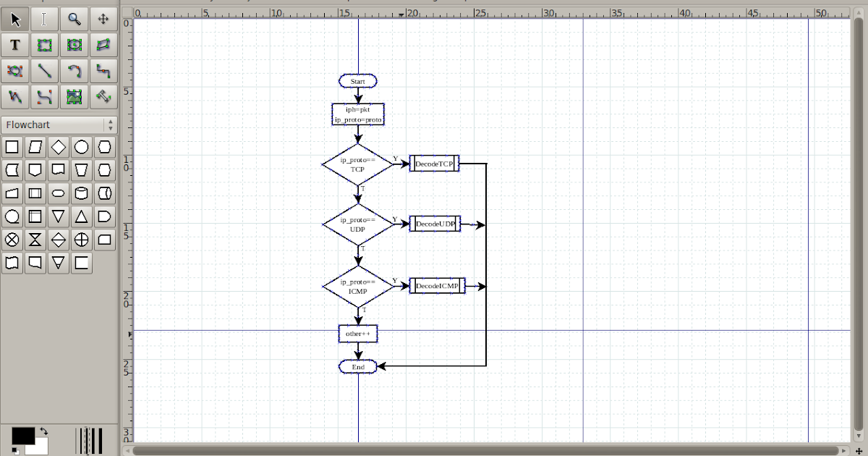868x456 pixels.
Task: Open the canvas menu at ruler corner
Action: [x=127, y=12]
